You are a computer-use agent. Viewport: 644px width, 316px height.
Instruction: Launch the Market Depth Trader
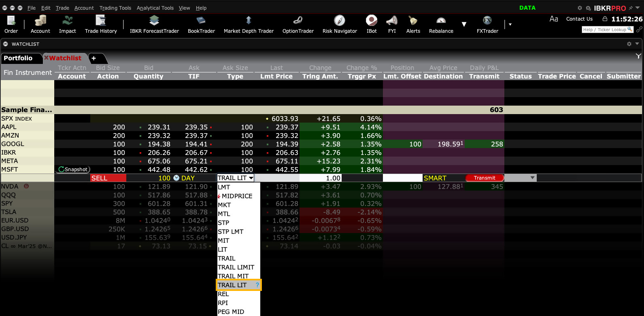click(249, 24)
